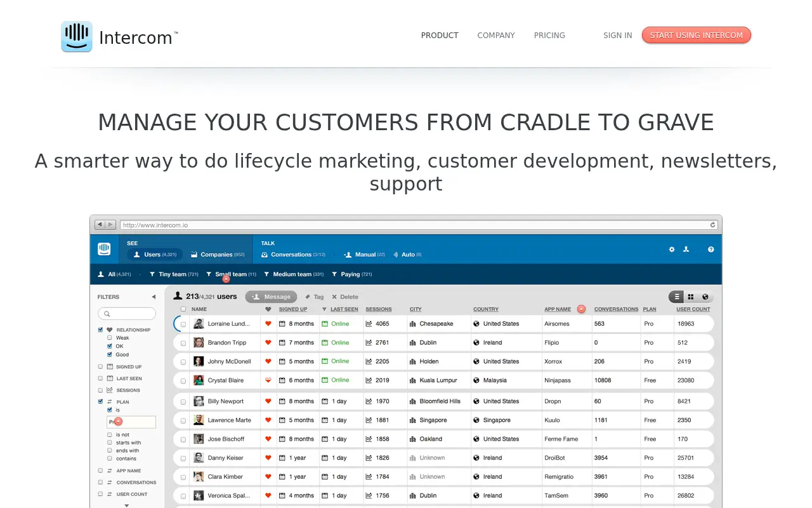Open the Conversations tab
The width and height of the screenshot is (812, 508).
[293, 255]
